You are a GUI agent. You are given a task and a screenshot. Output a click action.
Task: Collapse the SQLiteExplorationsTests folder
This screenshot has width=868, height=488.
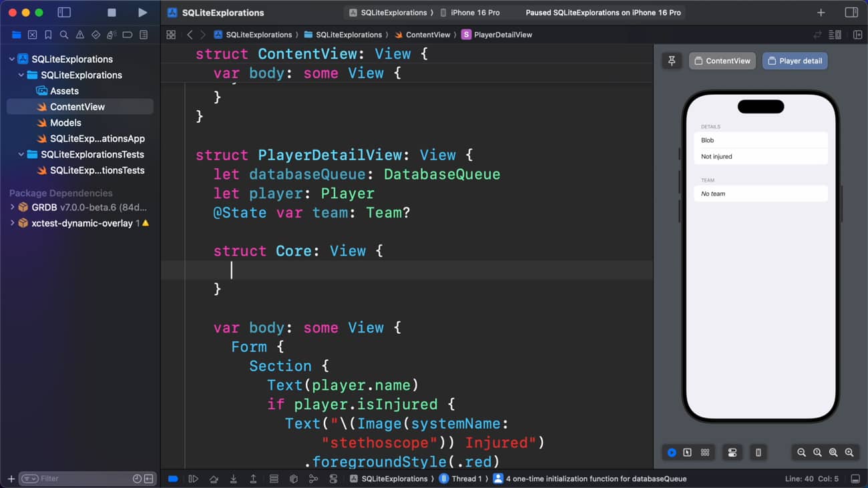21,155
